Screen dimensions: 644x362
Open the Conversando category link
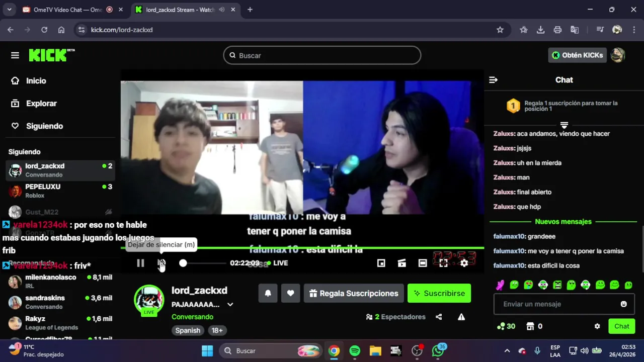coord(192,317)
